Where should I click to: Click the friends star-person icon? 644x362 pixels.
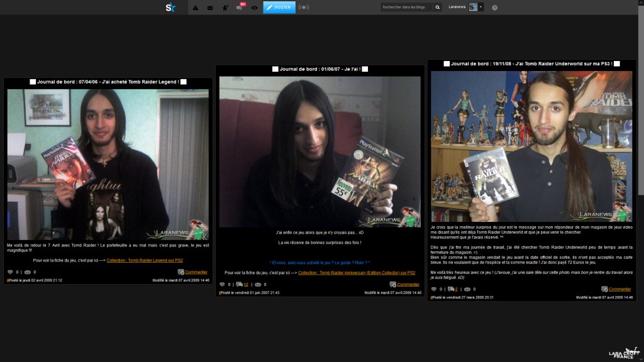click(225, 8)
